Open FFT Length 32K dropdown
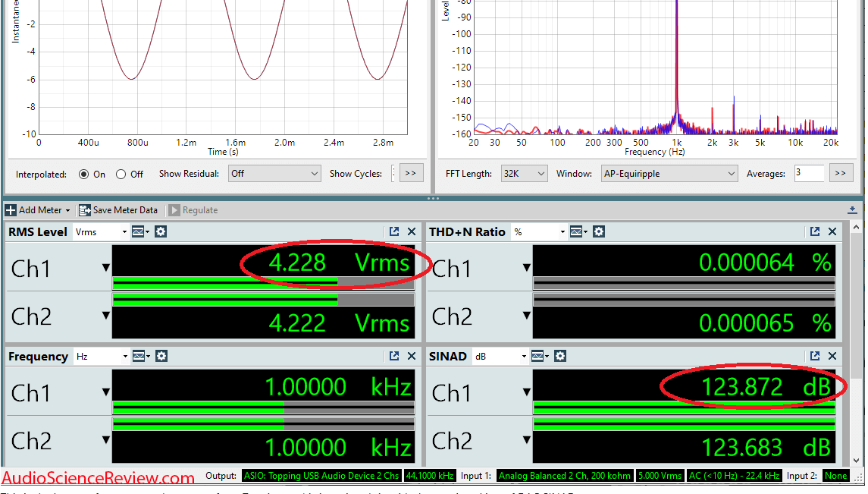868x494 pixels. (525, 174)
